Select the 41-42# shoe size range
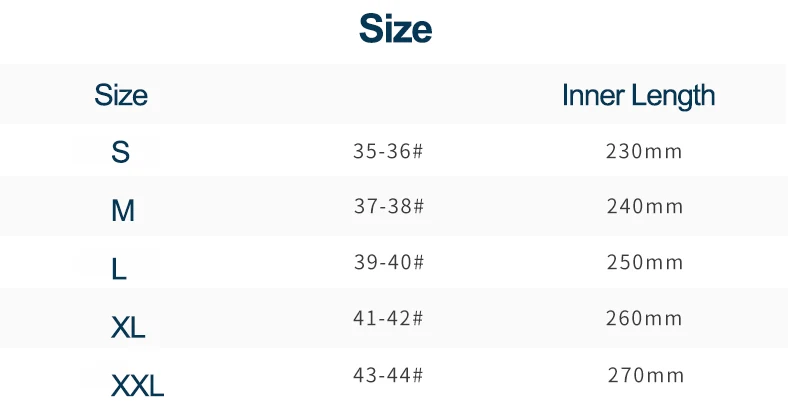Image resolution: width=790 pixels, height=416 pixels. [x=388, y=318]
